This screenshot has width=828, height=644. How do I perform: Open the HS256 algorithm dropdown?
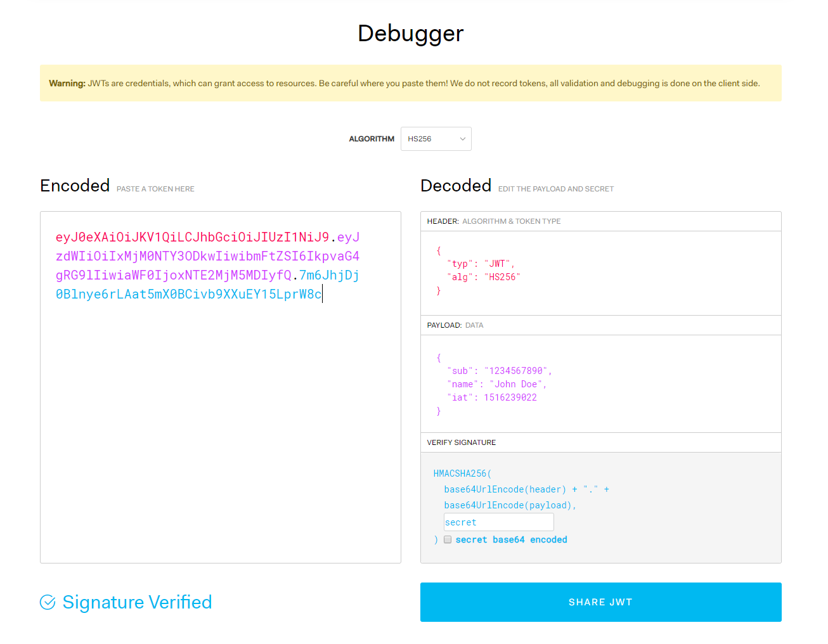click(x=436, y=139)
